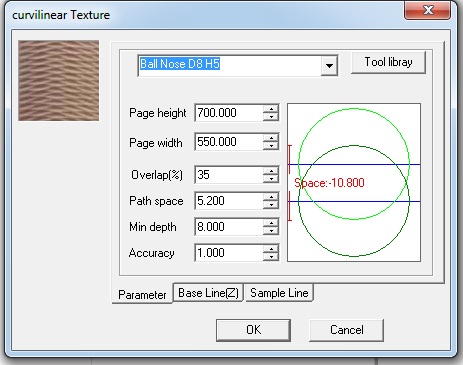The width and height of the screenshot is (463, 365).
Task: Decrease Min depth with down spinner
Action: point(271,231)
